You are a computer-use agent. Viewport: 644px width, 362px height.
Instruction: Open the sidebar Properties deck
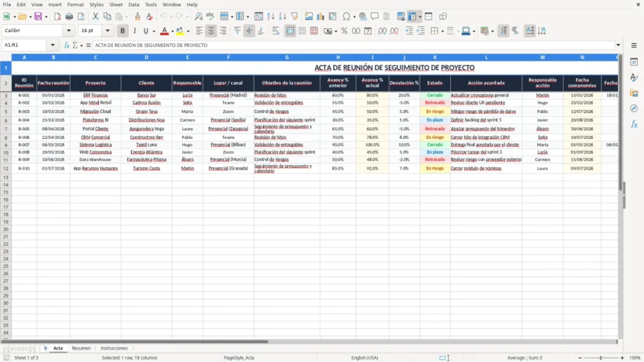click(x=634, y=62)
